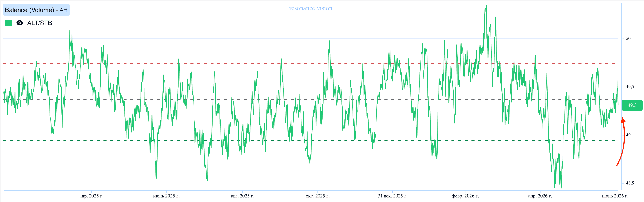Click the green 49,3 current value tag

click(632, 105)
